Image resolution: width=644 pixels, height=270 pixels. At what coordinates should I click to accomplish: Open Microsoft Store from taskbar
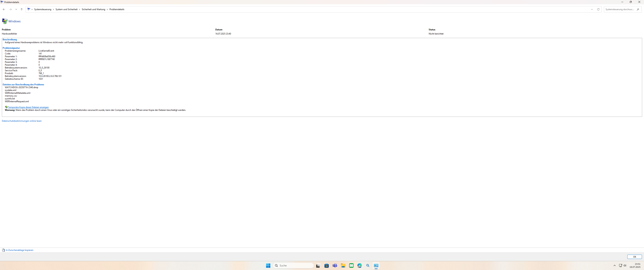326,265
